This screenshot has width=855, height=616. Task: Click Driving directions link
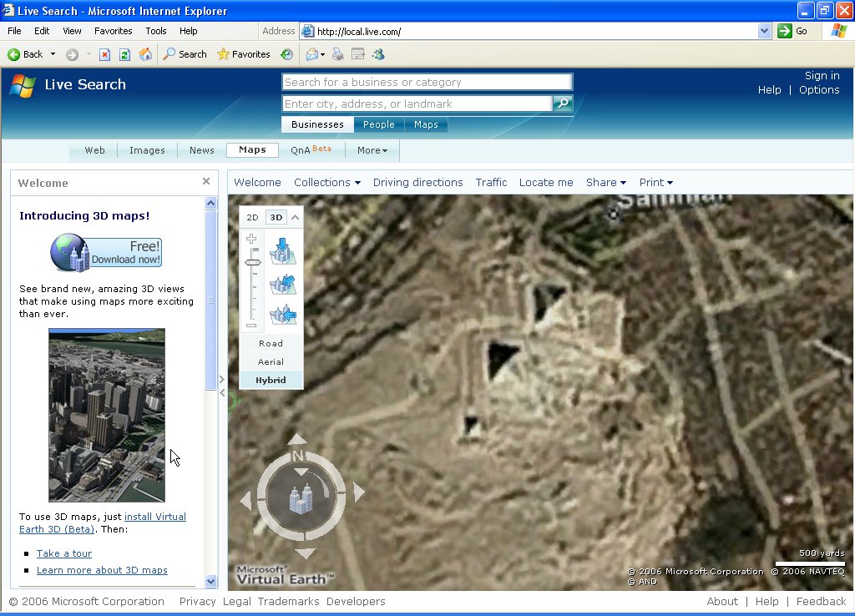click(x=417, y=183)
